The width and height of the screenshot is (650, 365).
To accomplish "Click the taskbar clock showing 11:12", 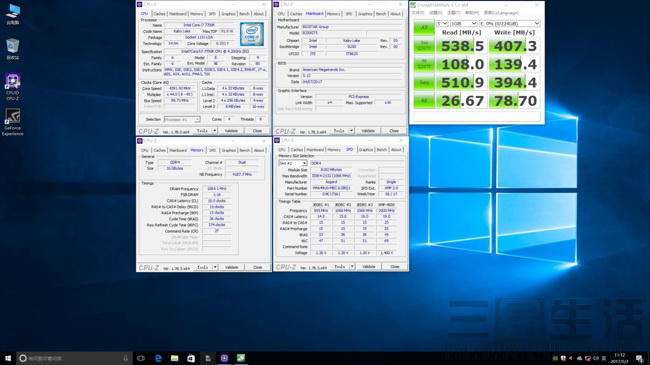I will (x=620, y=358).
